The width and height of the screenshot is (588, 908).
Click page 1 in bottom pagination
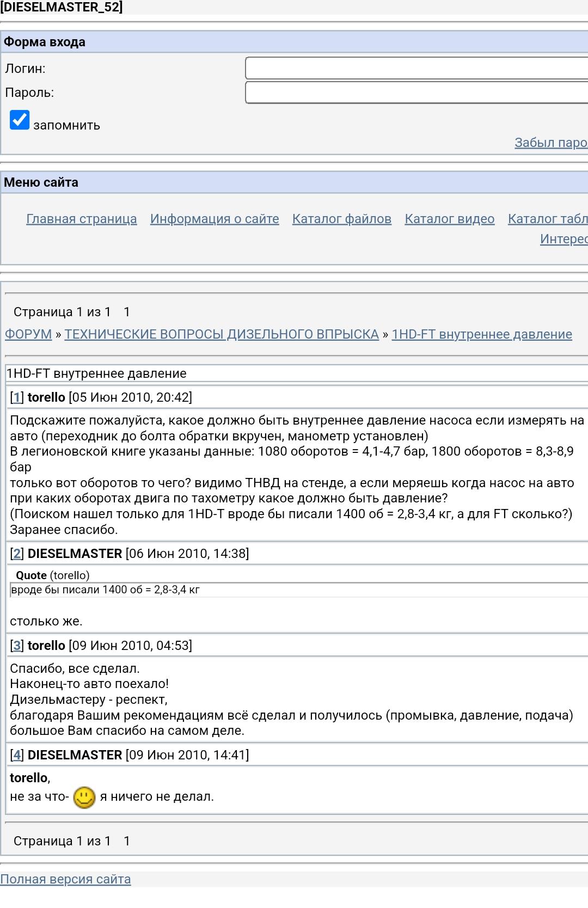click(127, 841)
